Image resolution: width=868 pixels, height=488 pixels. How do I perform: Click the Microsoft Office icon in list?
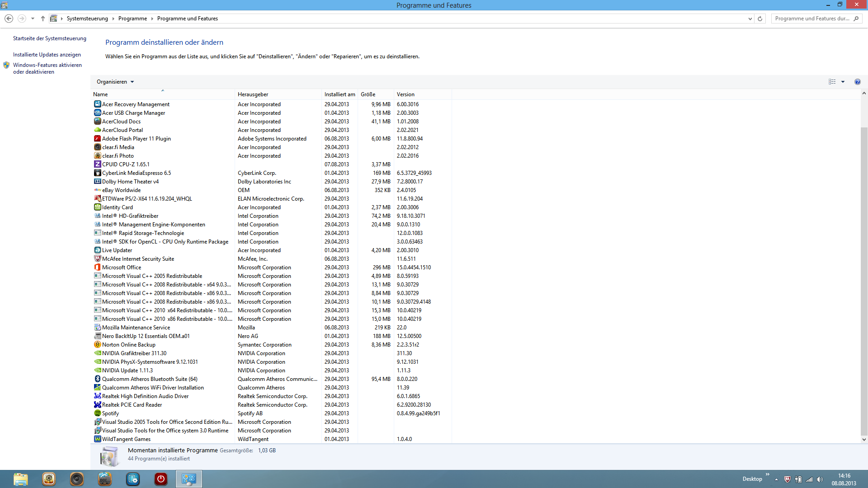click(x=97, y=267)
